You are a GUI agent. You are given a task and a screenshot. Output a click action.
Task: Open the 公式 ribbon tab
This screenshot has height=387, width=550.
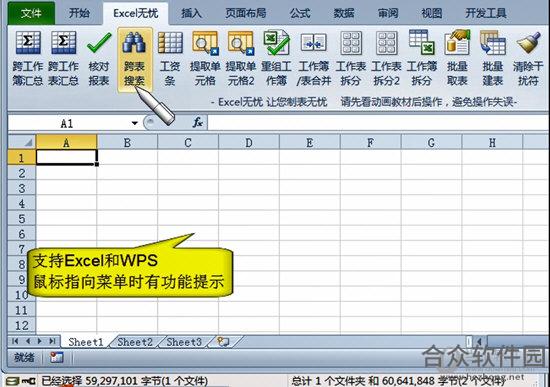click(x=300, y=13)
